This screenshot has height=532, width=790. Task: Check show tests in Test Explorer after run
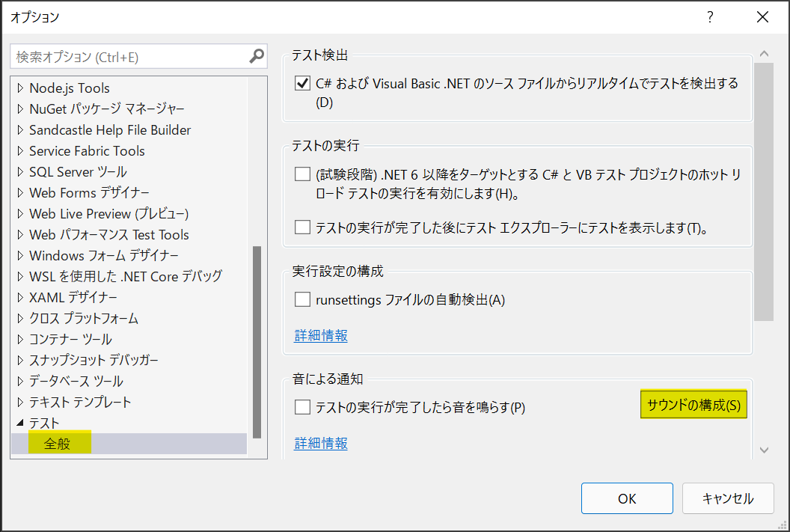point(302,227)
